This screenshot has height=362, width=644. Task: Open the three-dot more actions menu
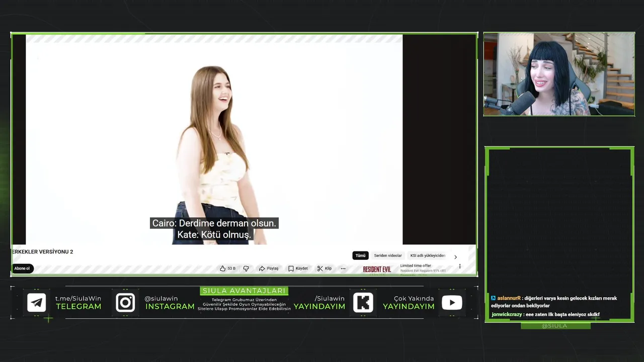343,268
